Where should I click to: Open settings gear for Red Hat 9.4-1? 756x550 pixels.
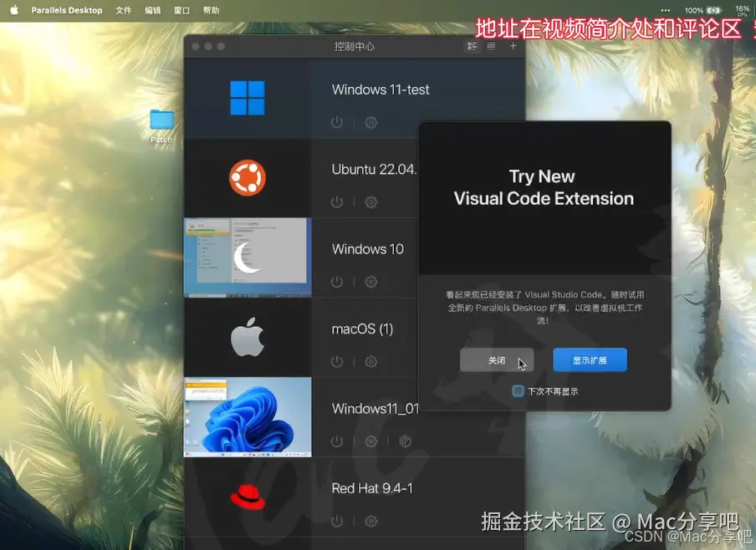pyautogui.click(x=370, y=521)
